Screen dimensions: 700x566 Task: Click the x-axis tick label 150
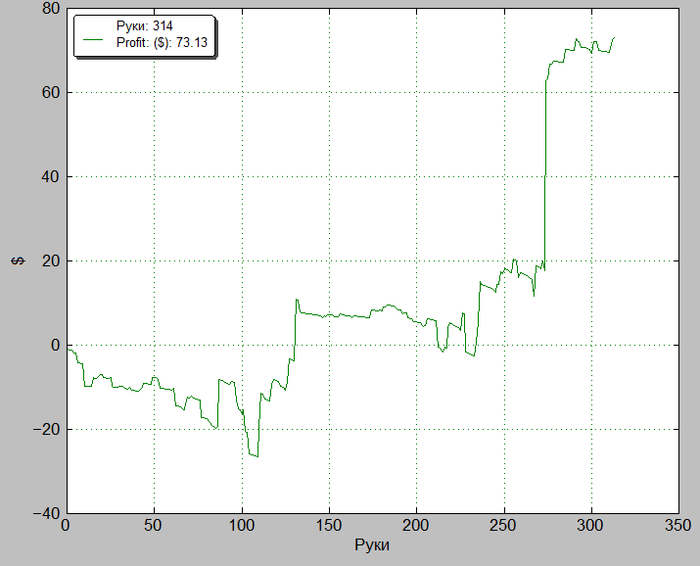(329, 525)
